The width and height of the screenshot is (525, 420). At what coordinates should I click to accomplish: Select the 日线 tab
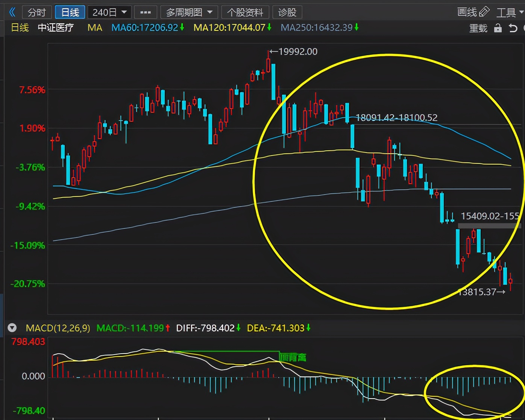coord(70,12)
